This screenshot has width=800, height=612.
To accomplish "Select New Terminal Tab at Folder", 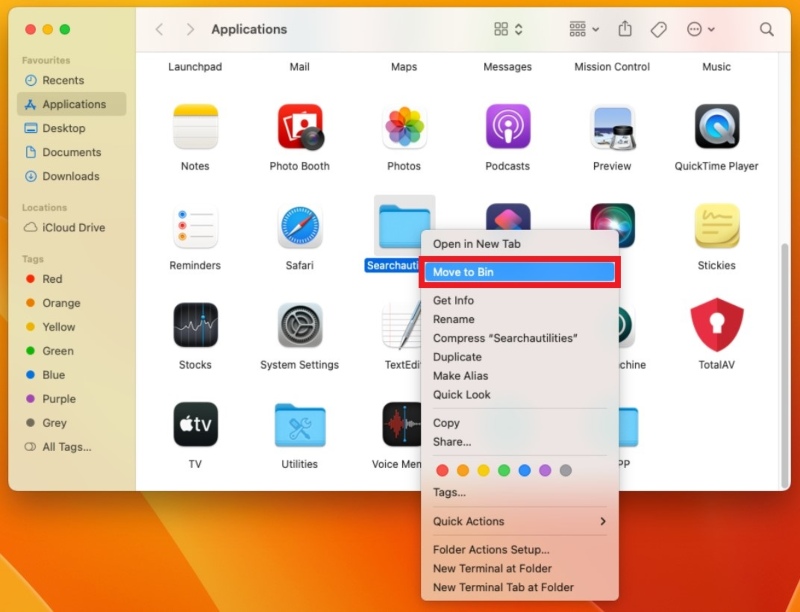I will coord(519,587).
